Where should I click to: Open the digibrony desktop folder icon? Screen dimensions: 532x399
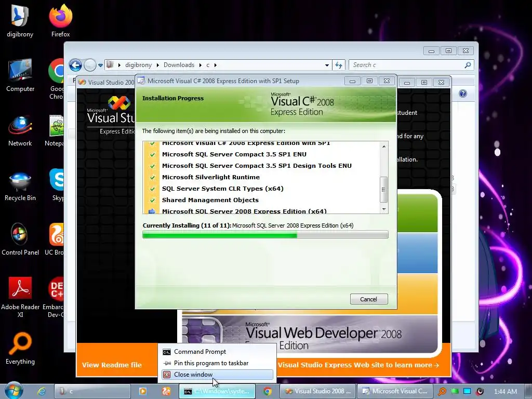[x=20, y=21]
